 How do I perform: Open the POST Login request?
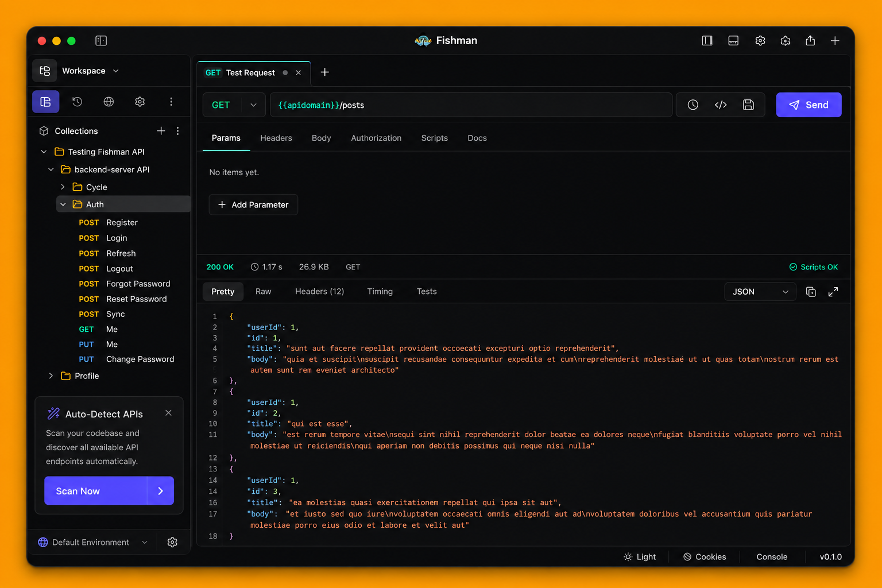coord(103,238)
